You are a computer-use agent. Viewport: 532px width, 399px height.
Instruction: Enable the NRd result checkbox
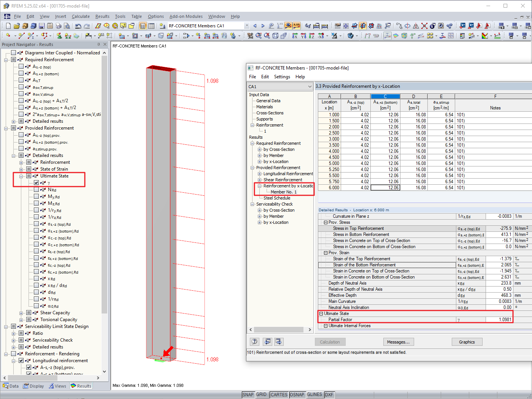point(37,190)
